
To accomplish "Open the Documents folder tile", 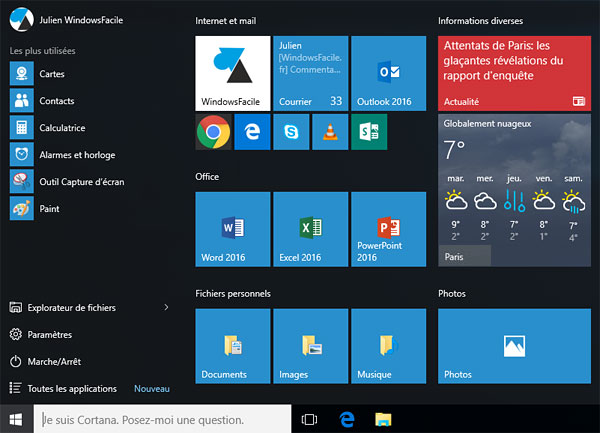I will pos(233,346).
